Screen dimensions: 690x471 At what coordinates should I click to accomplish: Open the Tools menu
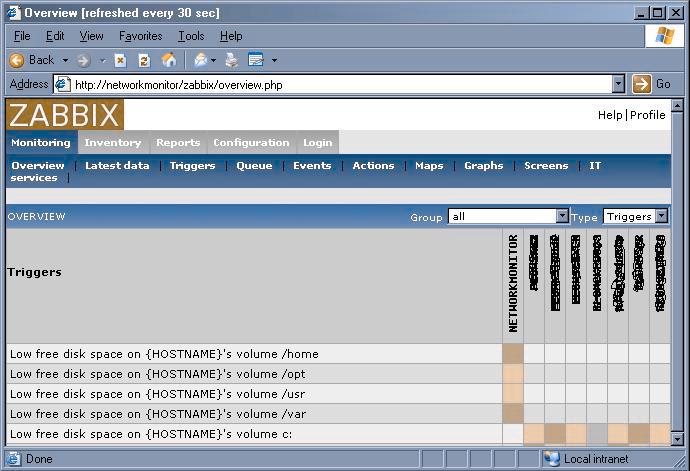coord(191,36)
